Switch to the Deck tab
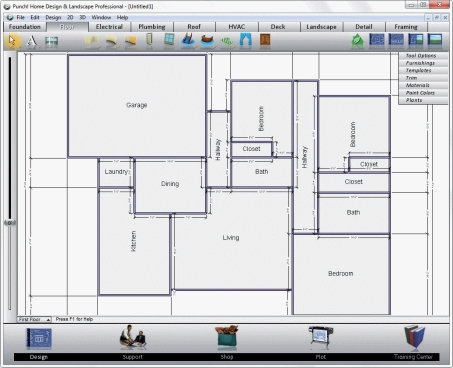Screen dimensions: 453x368 (x=278, y=27)
